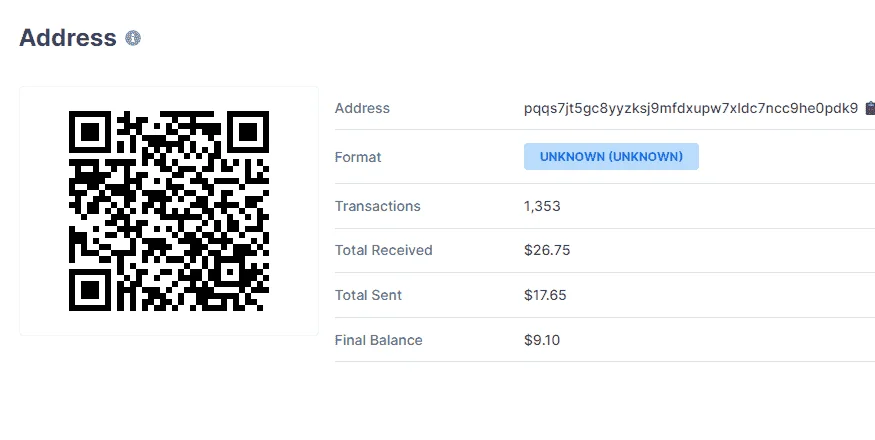Click the Total Received label
Image resolution: width=875 pixels, height=440 pixels.
(383, 250)
